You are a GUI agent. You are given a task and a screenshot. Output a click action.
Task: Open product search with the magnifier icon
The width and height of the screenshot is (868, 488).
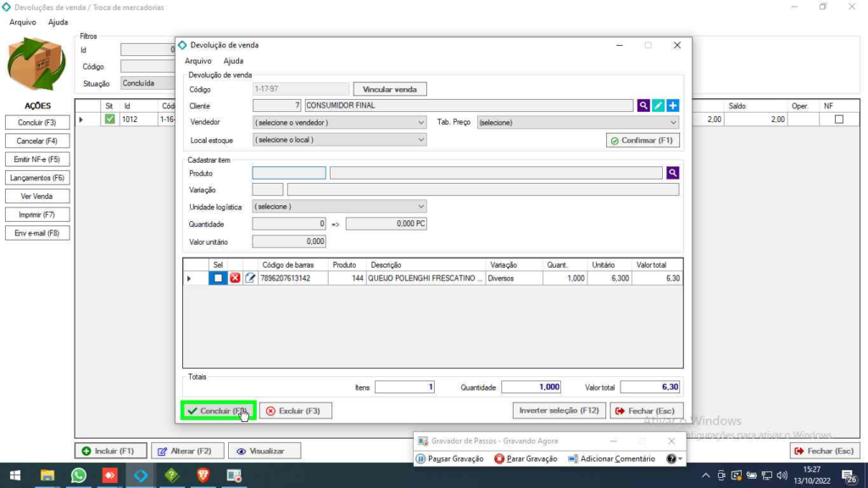click(672, 173)
